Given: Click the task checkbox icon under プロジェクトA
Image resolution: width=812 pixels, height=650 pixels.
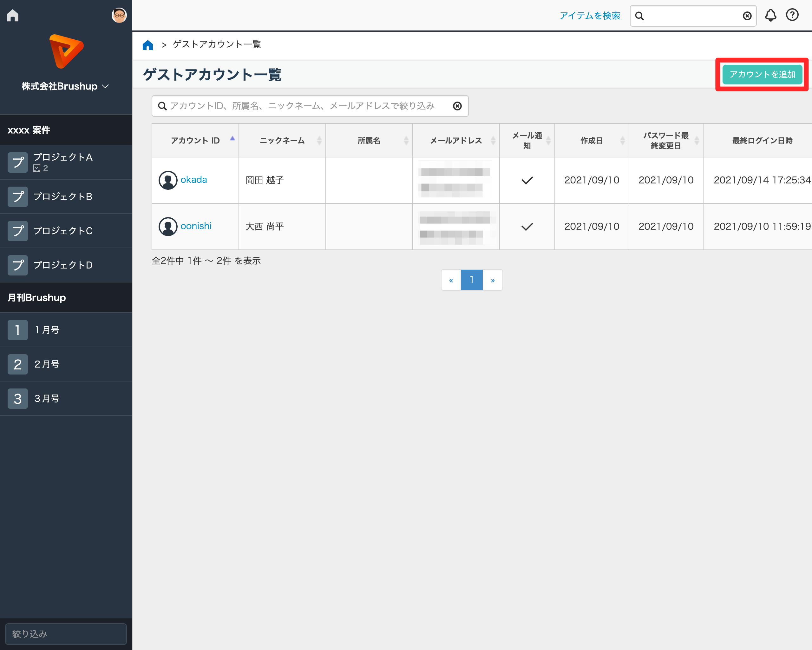Looking at the screenshot, I should 37,169.
